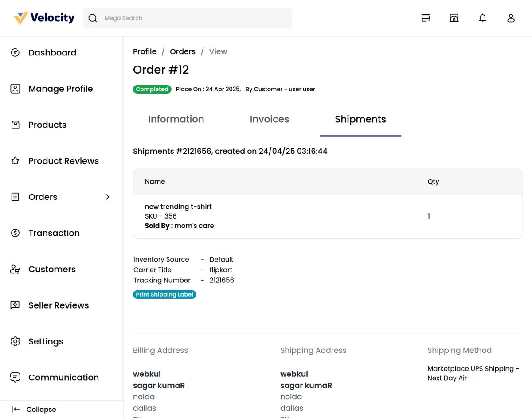Select the Customers icon in the sidebar
The width and height of the screenshot is (532, 418).
pos(15,269)
